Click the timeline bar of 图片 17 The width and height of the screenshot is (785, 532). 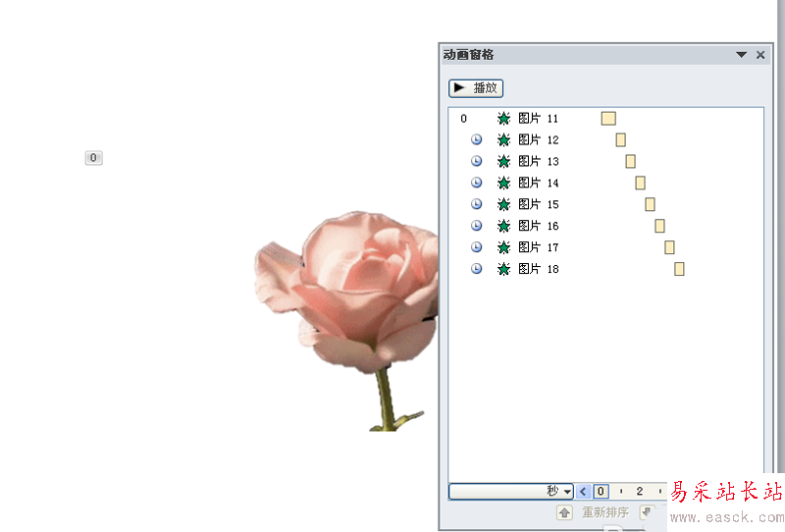tap(669, 248)
